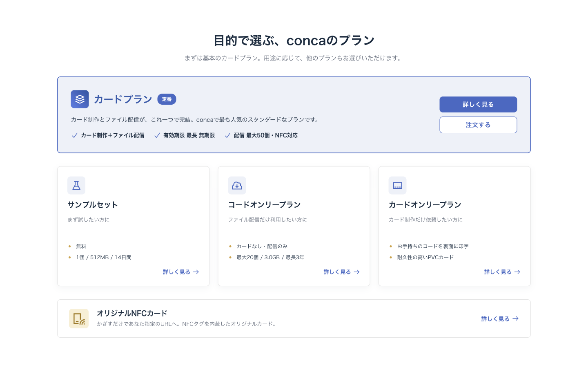Click the checkmark next to 配信 最大50個・NFC対応
Viewport: 588px width, 368px height.
pos(228,135)
